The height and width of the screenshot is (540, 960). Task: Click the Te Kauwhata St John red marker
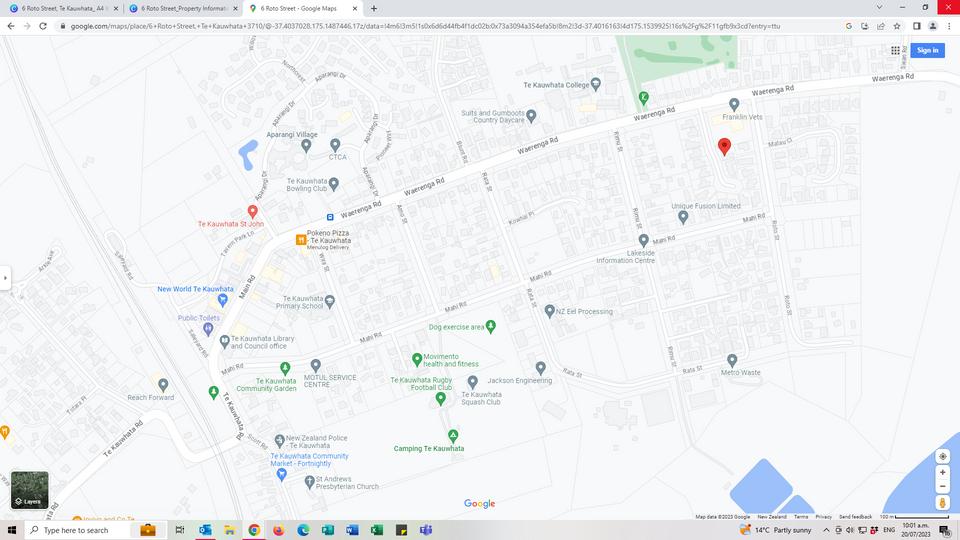[x=252, y=211]
